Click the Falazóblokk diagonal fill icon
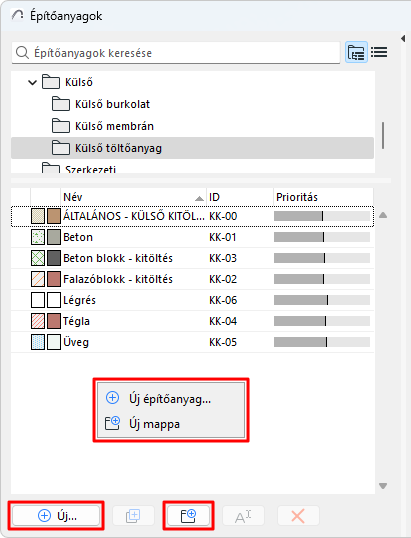The image size is (411, 538). pos(38,279)
